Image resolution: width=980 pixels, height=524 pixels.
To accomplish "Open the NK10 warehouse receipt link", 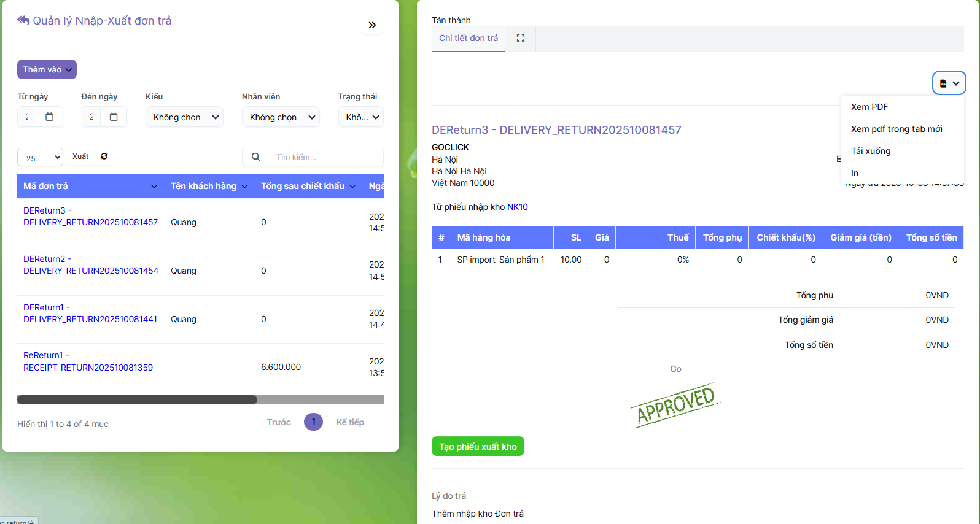I will (518, 207).
